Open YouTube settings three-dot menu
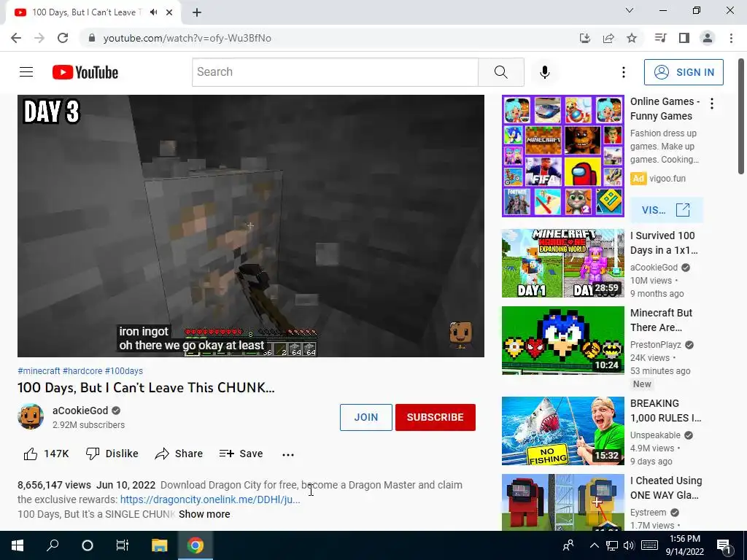Image resolution: width=747 pixels, height=560 pixels. [x=623, y=72]
